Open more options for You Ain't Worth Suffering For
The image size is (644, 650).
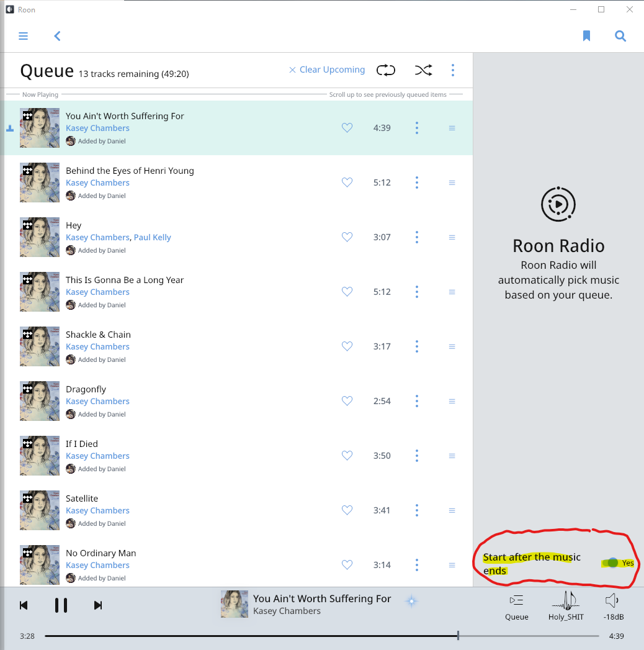click(417, 128)
